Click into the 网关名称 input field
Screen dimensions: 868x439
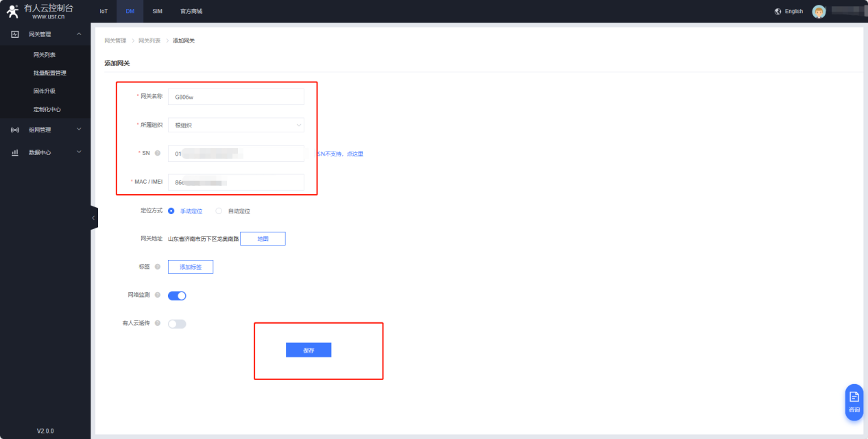click(x=236, y=97)
